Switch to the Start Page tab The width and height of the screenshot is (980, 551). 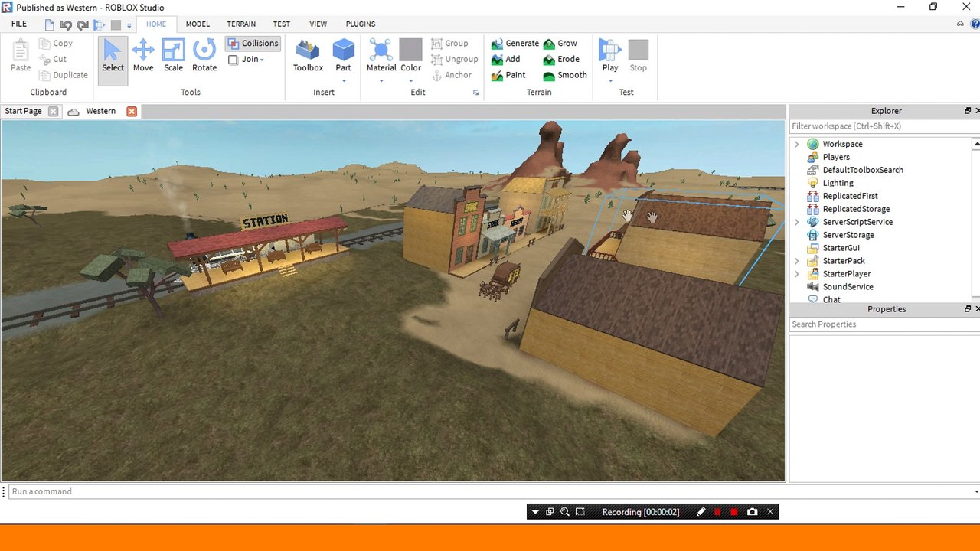pyautogui.click(x=23, y=111)
